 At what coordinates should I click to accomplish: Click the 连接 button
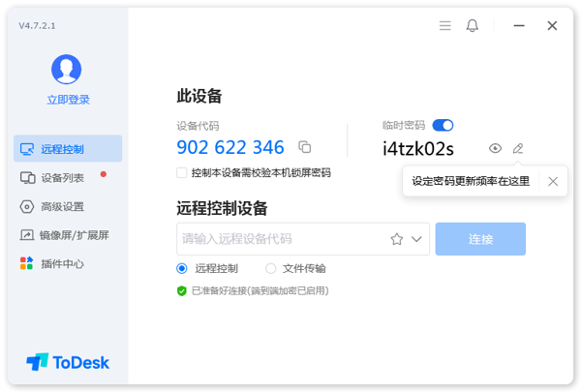pyautogui.click(x=480, y=239)
